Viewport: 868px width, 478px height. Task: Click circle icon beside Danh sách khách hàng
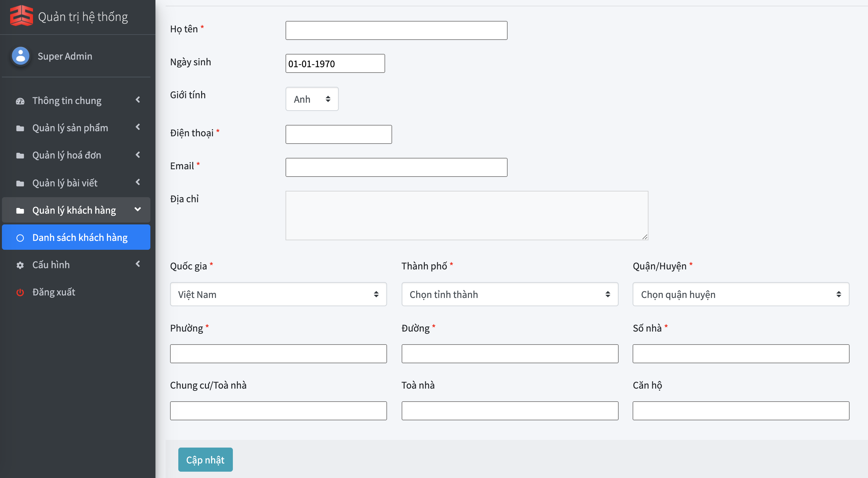pyautogui.click(x=20, y=238)
